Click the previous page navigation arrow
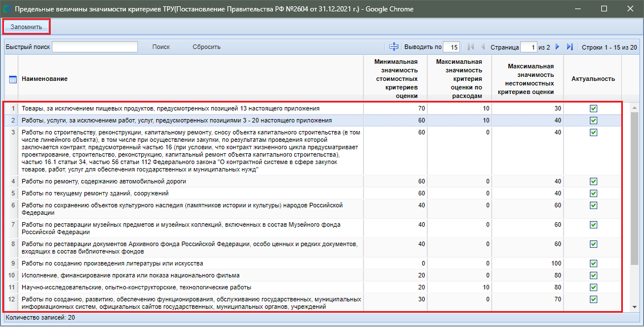Viewport: 644px width, 327px height. pyautogui.click(x=483, y=47)
